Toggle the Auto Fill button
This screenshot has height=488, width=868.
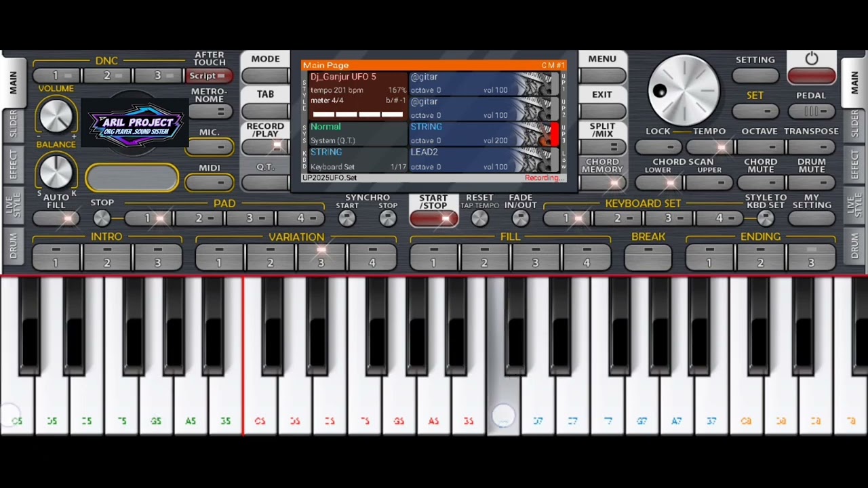[56, 218]
